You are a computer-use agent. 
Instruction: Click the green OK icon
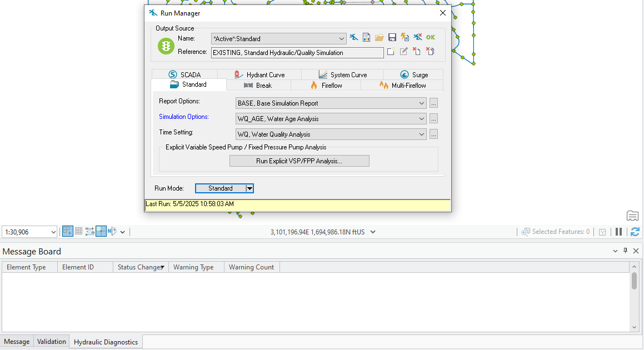point(431,37)
